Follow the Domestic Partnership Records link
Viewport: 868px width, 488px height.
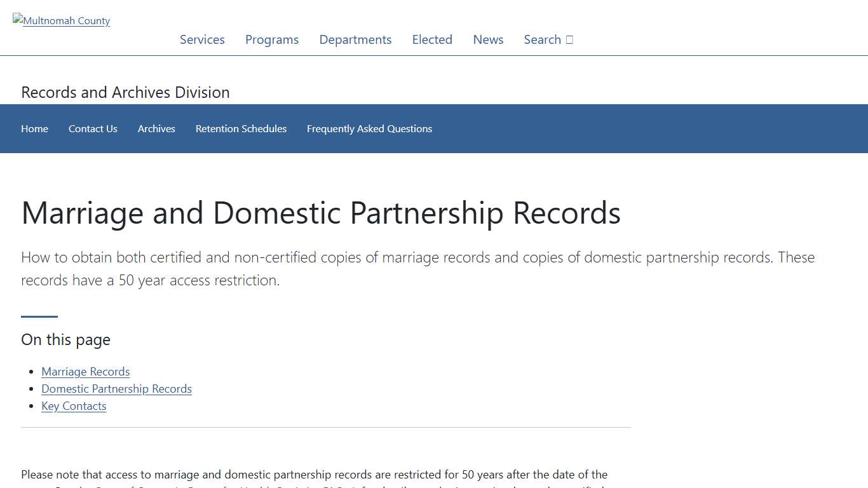click(x=116, y=388)
